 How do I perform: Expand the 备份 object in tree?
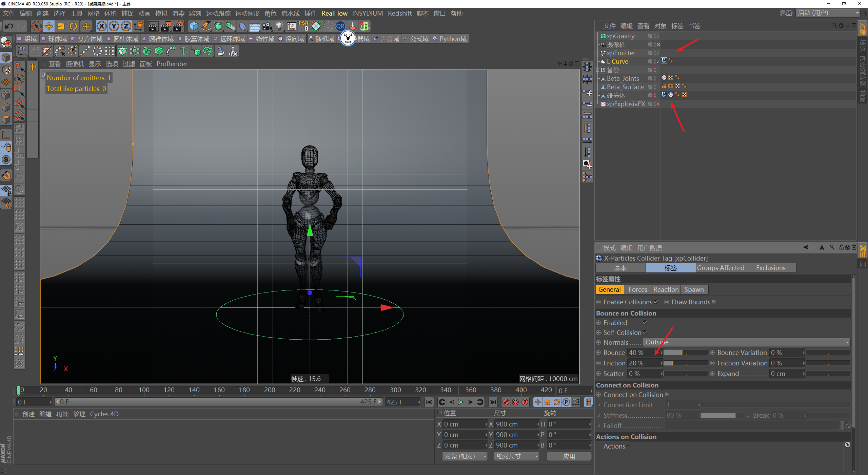(x=597, y=70)
